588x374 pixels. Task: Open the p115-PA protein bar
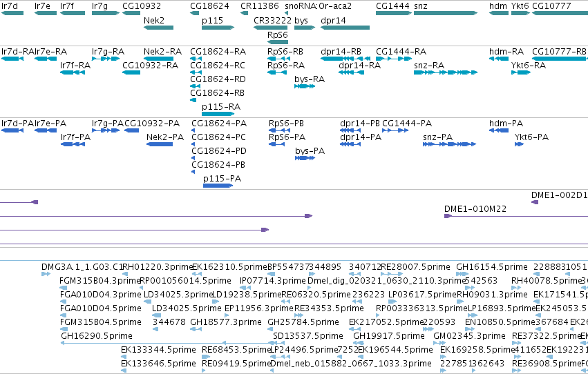(218, 186)
